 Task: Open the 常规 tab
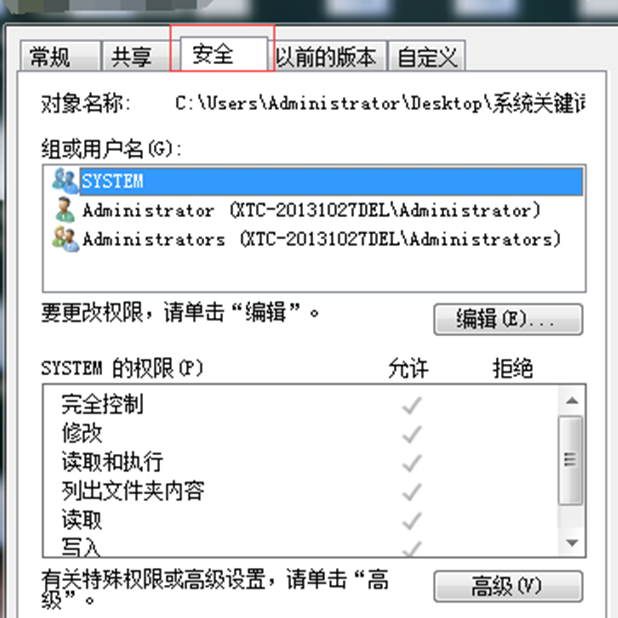click(60, 56)
